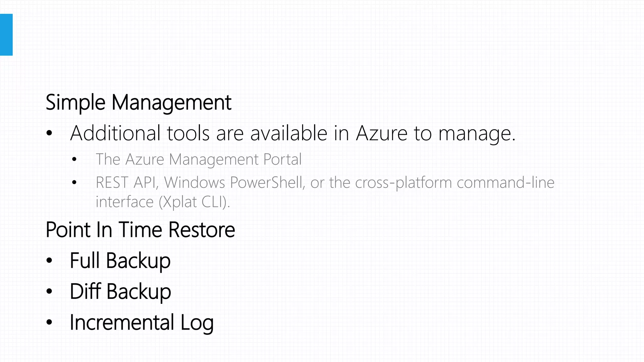The width and height of the screenshot is (644, 362).
Task: Click the blue accent bar on the slide edge
Action: click(6, 35)
